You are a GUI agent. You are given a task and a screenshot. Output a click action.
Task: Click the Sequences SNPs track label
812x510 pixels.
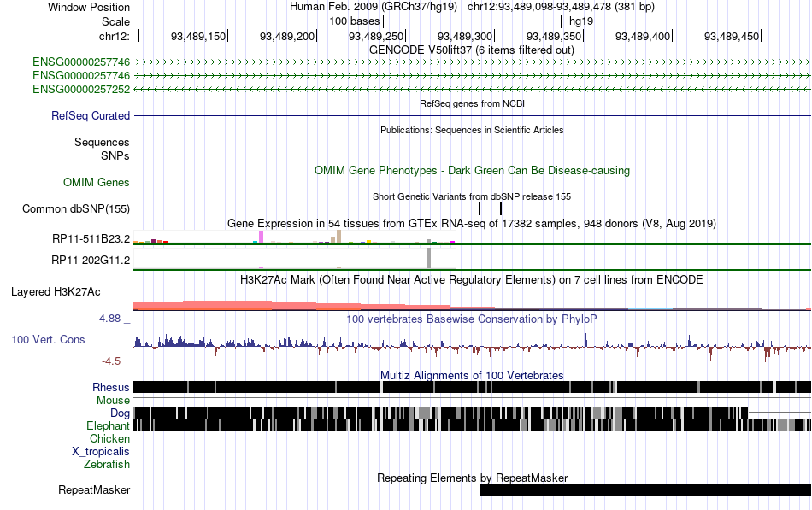tap(102, 149)
